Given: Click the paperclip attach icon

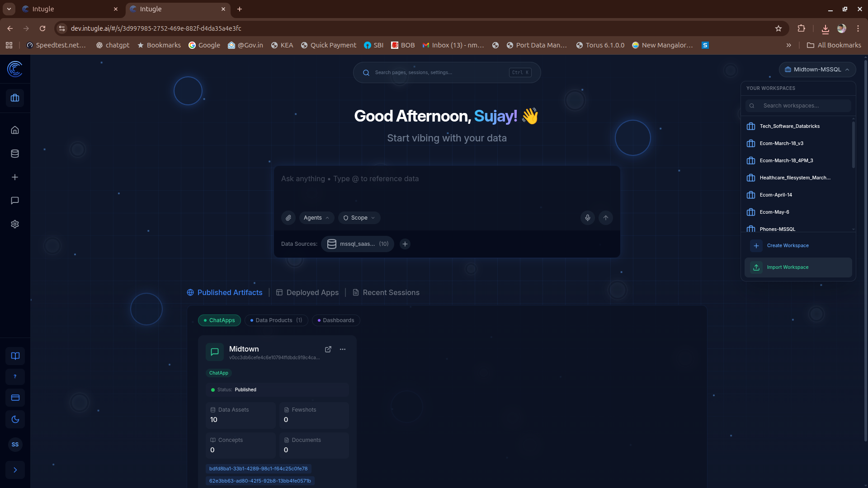Looking at the screenshot, I should tap(288, 218).
